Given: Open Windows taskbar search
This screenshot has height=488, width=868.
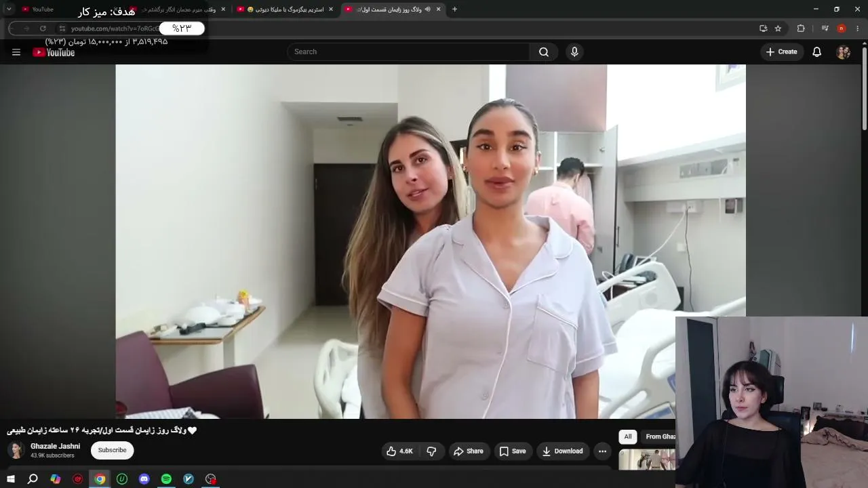Looking at the screenshot, I should point(33,479).
